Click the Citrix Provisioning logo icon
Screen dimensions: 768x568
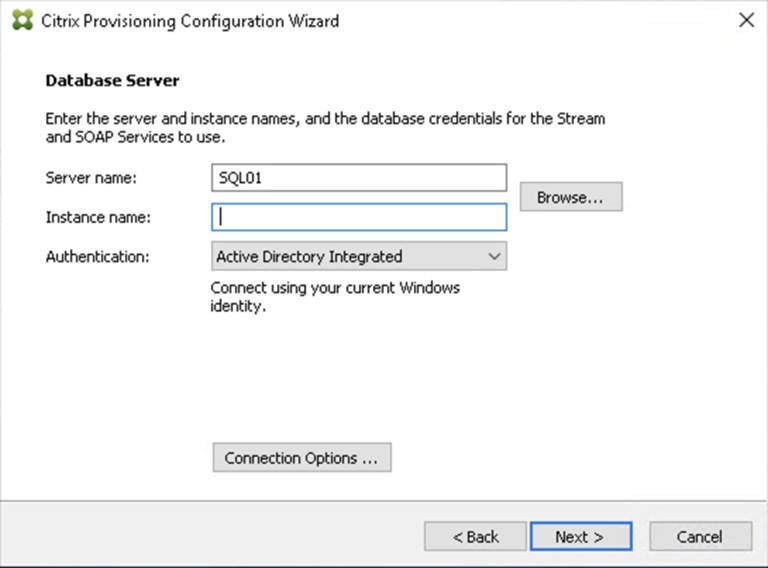[x=23, y=20]
